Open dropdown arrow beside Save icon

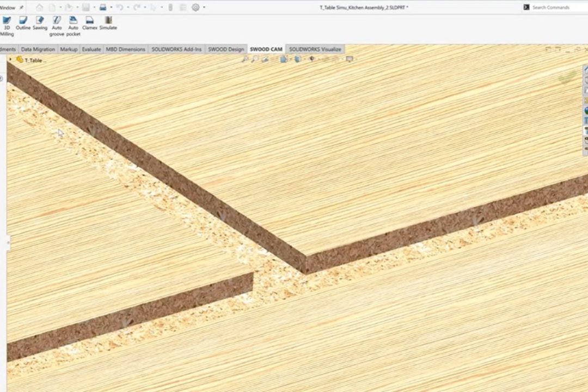(x=94, y=7)
